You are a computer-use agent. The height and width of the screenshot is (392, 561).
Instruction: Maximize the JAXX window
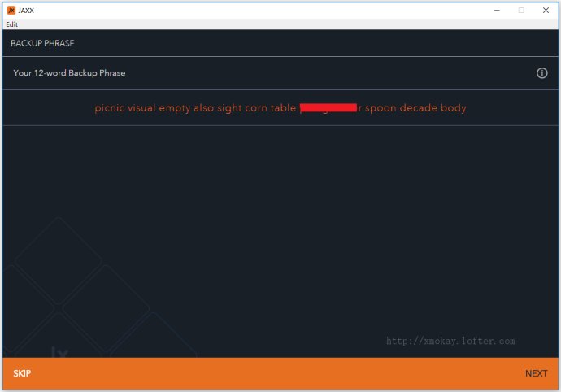point(521,11)
